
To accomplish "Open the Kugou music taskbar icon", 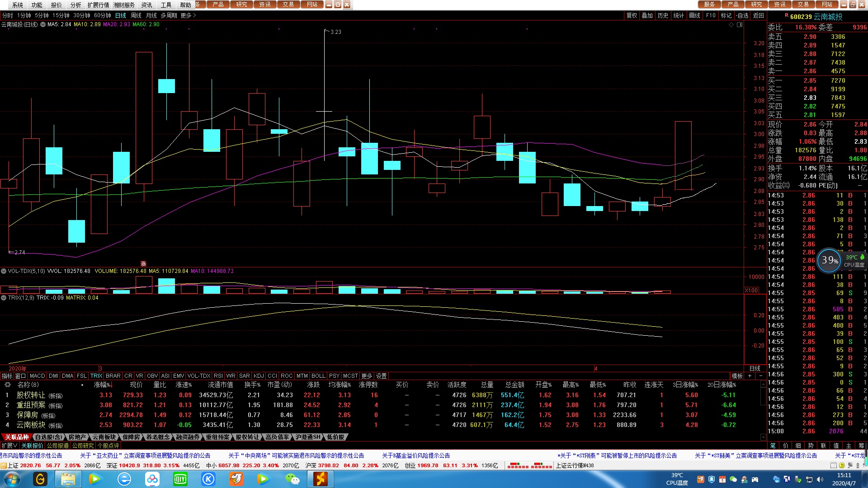I will (x=208, y=479).
